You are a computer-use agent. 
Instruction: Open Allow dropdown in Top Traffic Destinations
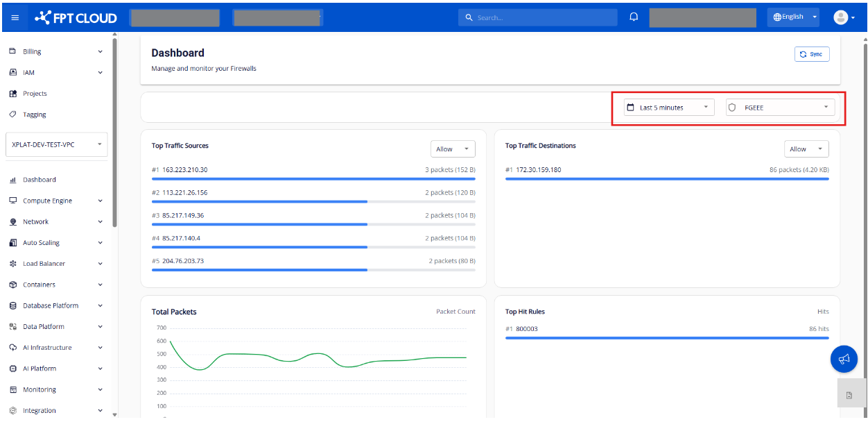806,149
